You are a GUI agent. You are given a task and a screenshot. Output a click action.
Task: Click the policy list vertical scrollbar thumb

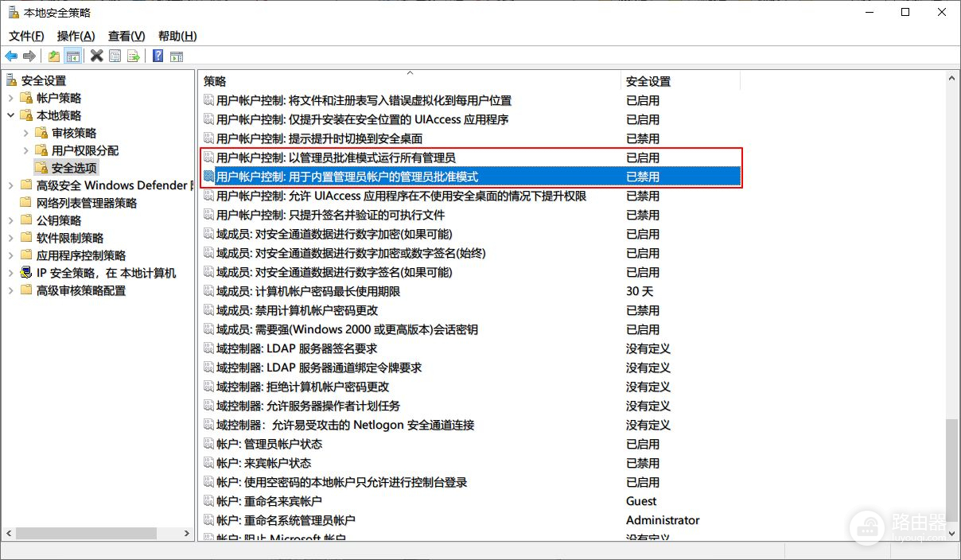[951, 469]
